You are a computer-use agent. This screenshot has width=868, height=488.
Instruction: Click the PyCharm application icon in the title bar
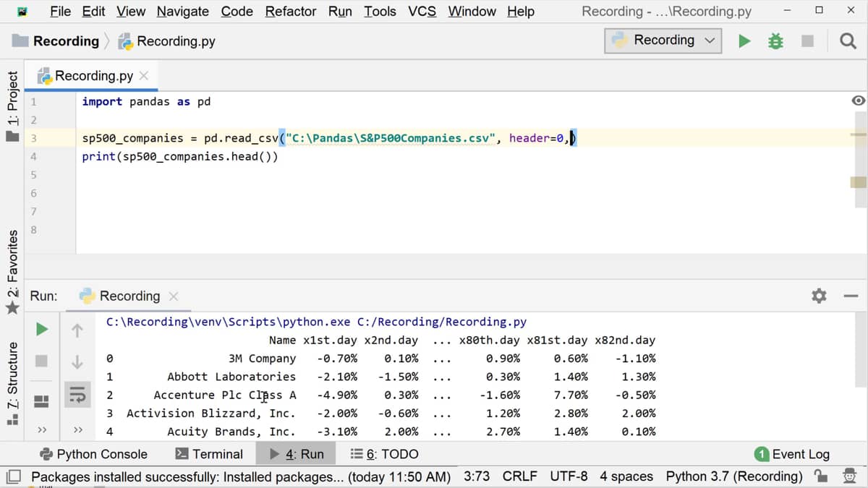[22, 12]
